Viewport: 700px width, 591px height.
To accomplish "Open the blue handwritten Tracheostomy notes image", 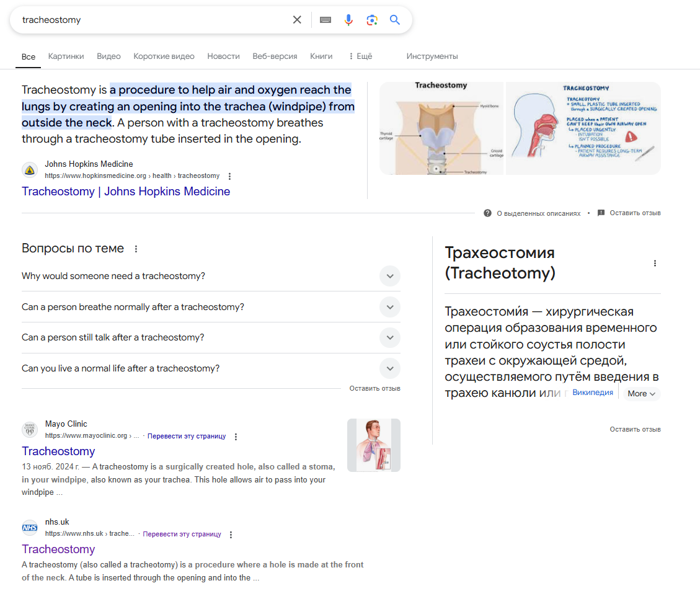I will (583, 128).
